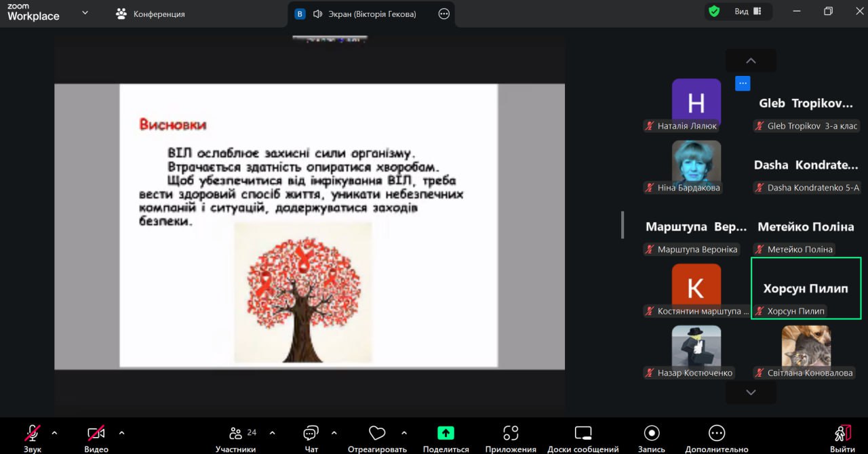The width and height of the screenshot is (868, 454).
Task: Unmute microphone with the Звук icon
Action: click(x=32, y=434)
